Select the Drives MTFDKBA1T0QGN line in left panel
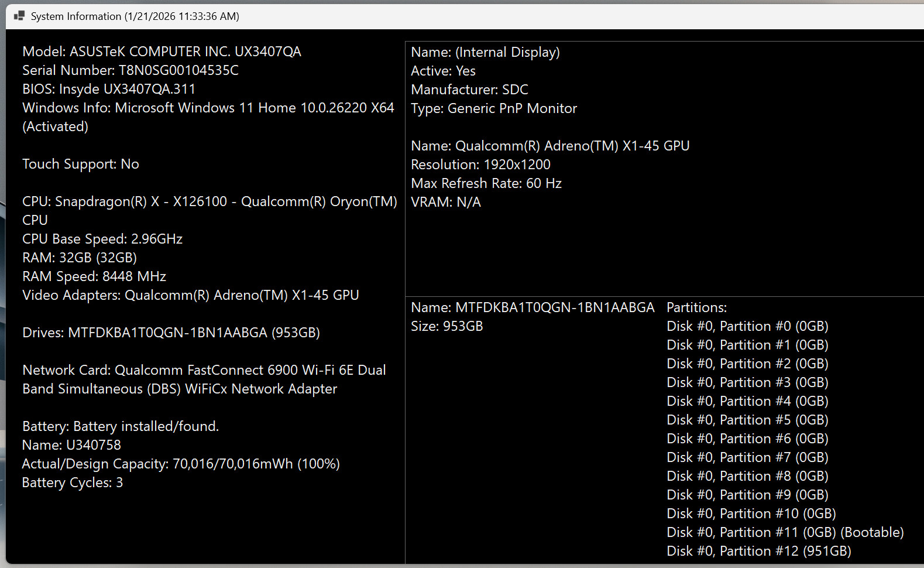The width and height of the screenshot is (924, 568). [171, 333]
